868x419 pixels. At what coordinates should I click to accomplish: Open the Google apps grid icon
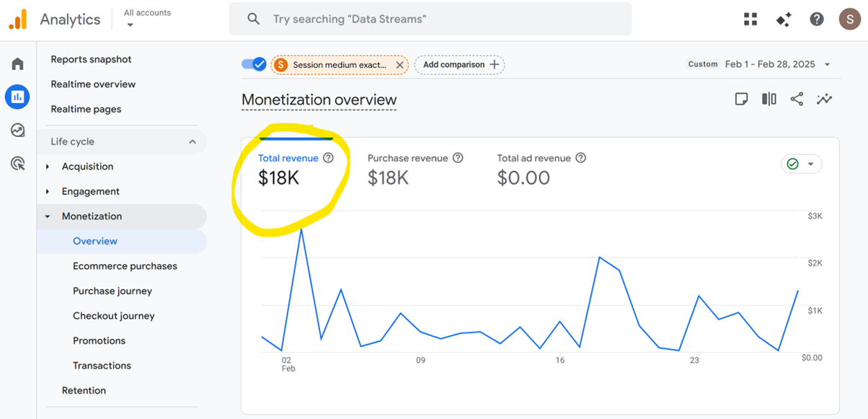tap(750, 19)
